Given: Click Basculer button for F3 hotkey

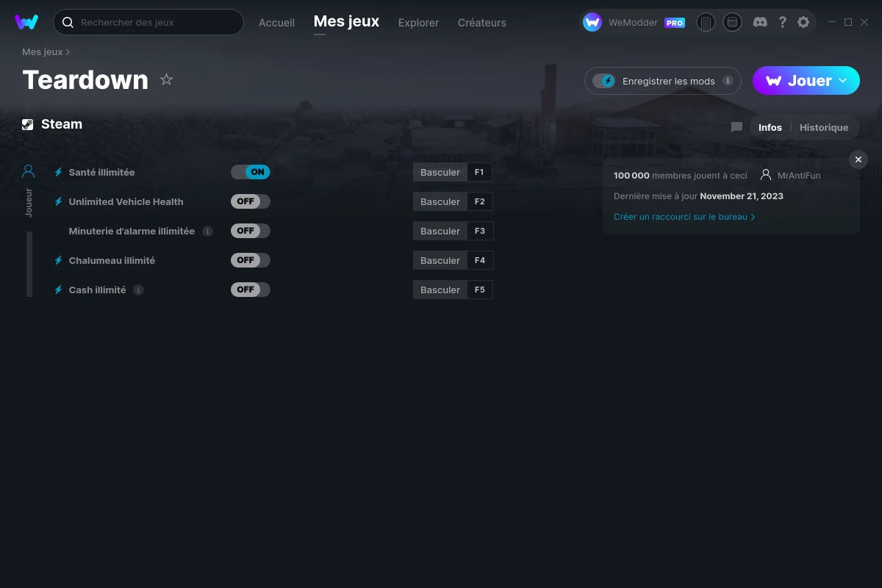Looking at the screenshot, I should tap(440, 231).
